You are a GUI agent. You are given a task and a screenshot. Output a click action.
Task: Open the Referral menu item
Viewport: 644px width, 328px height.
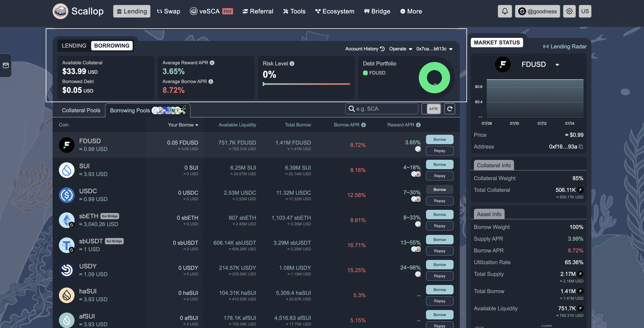[258, 11]
